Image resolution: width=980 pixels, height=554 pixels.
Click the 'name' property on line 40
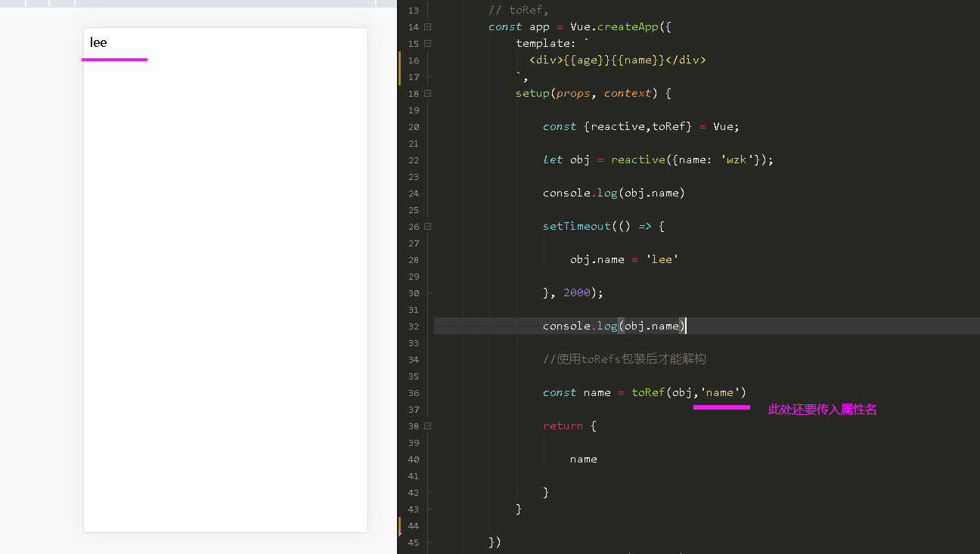pos(584,459)
